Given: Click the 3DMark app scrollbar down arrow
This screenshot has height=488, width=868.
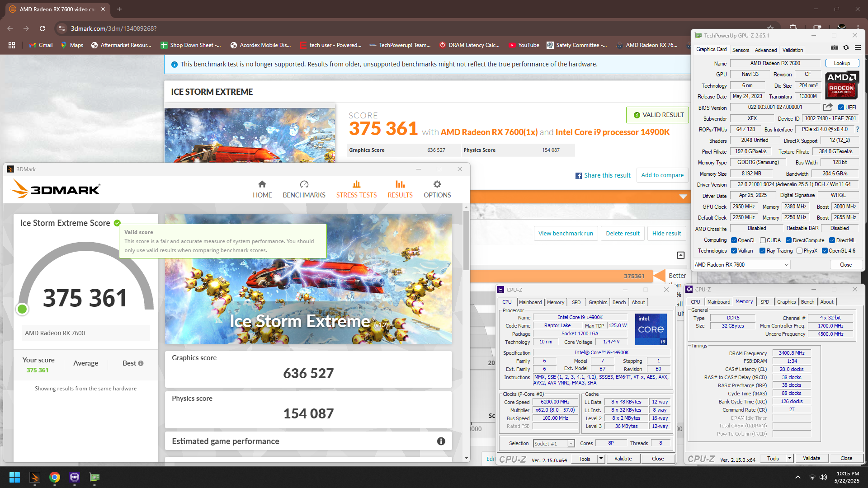Looking at the screenshot, I should 466,458.
